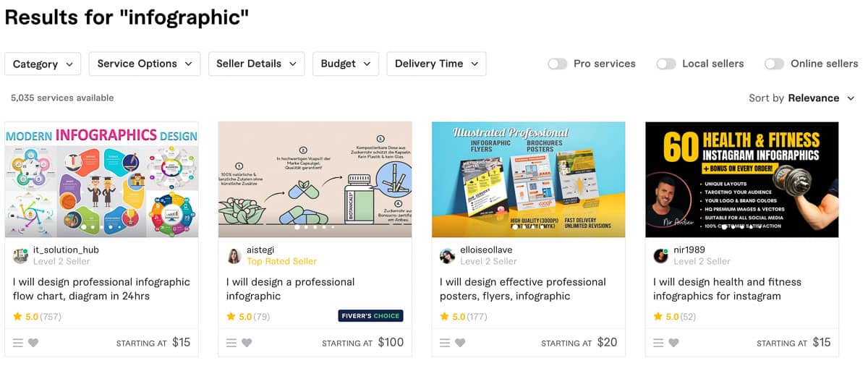This screenshot has height=371, width=868.
Task: Click the list menu icon on aistegi card
Action: tap(231, 343)
